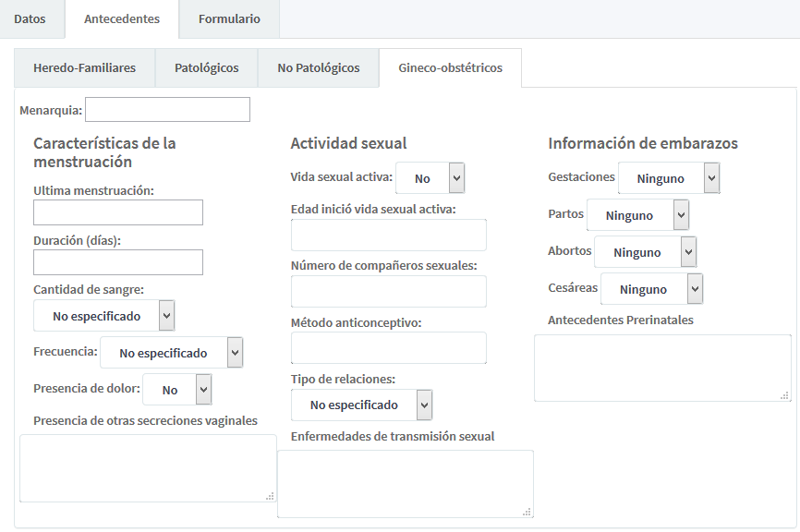Click the Duración (días) field

click(117, 262)
